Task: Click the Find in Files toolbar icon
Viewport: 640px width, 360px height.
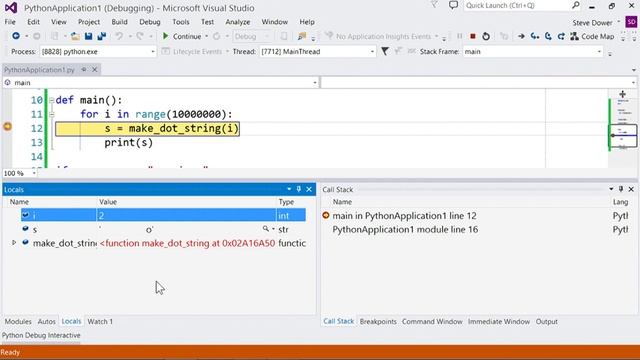Action: click(x=302, y=36)
